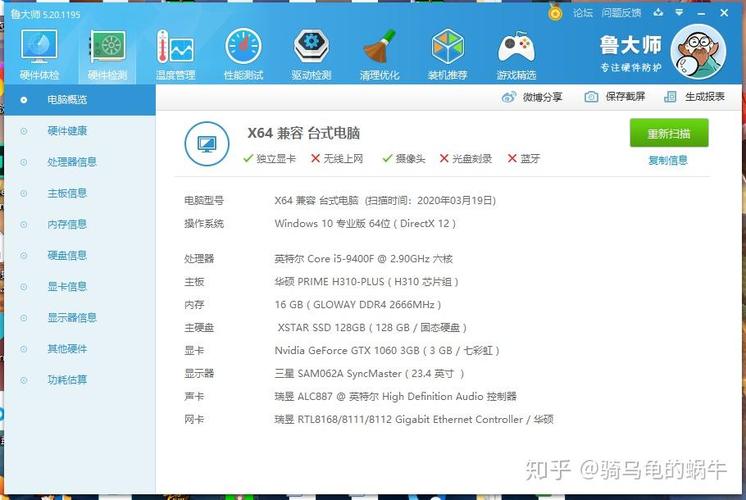
Task: Open 硬件体检 hardware checkup icon
Action: (39, 54)
